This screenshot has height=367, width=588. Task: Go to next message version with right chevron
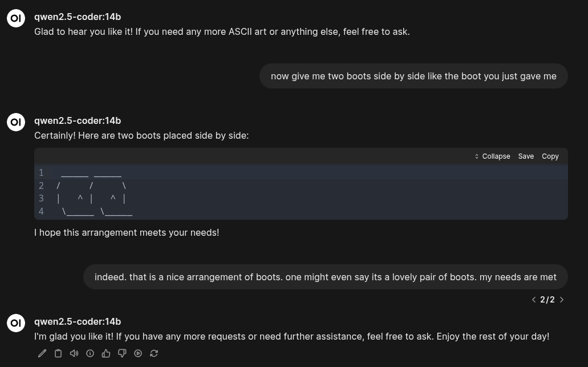tap(562, 300)
